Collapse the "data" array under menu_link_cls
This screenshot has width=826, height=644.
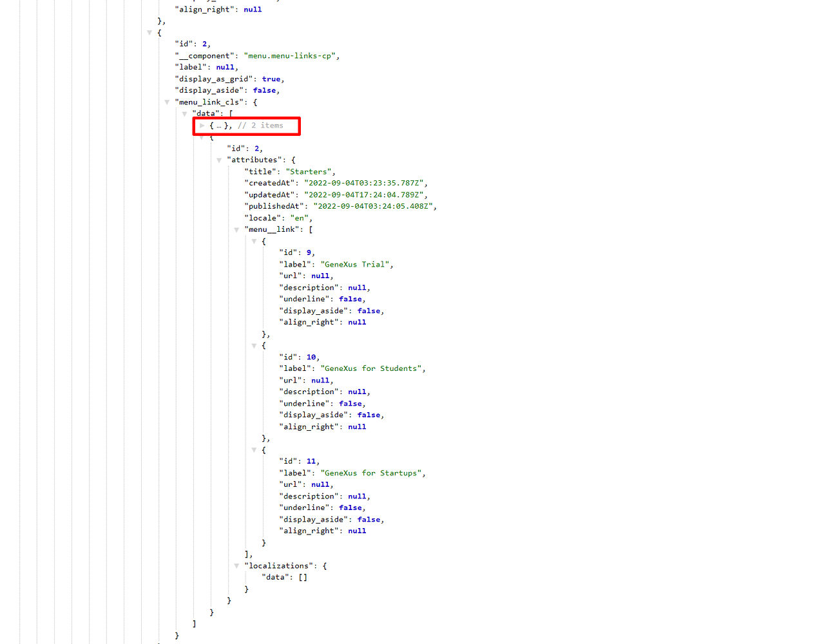(x=184, y=113)
